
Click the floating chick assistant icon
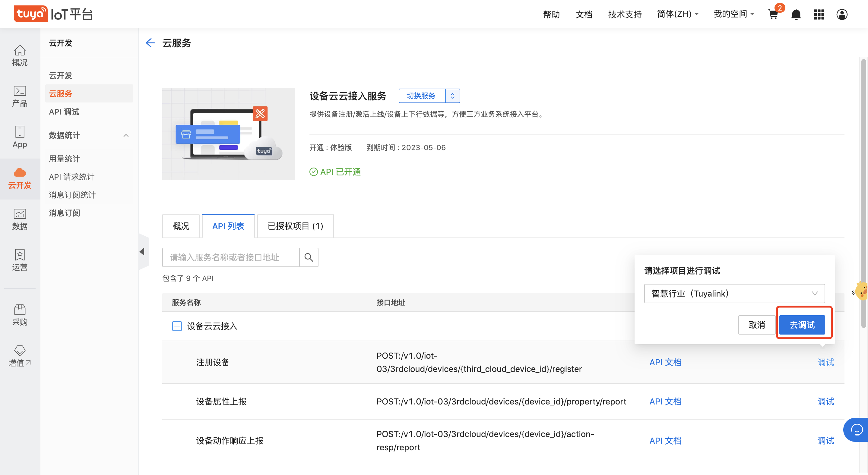(x=862, y=291)
